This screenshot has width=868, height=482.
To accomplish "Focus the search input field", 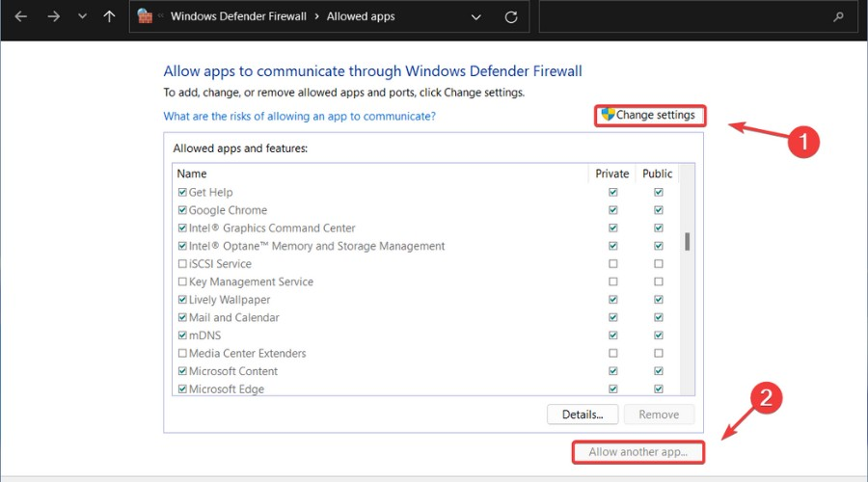I will [x=685, y=16].
